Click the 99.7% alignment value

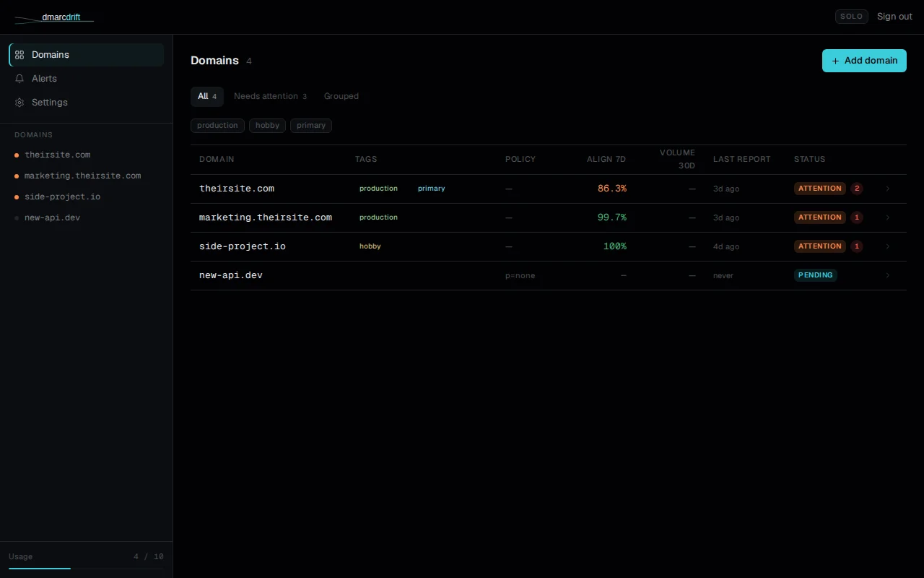coord(612,217)
